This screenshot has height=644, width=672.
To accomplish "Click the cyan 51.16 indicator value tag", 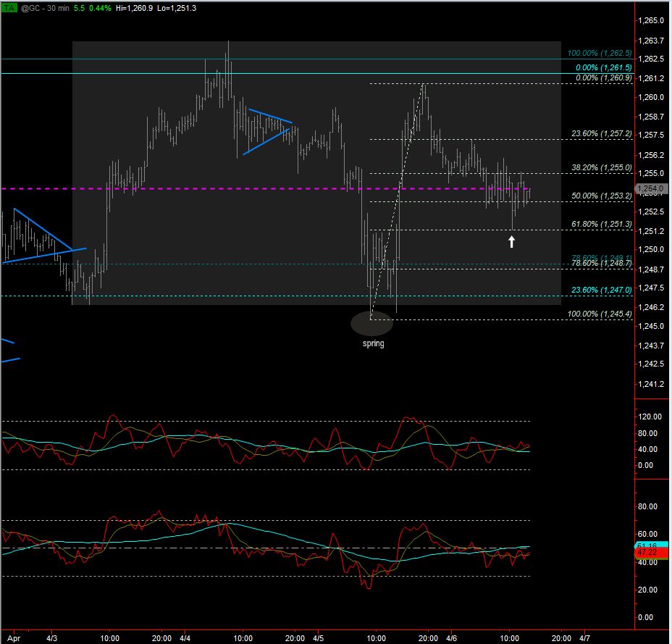I will tap(651, 545).
